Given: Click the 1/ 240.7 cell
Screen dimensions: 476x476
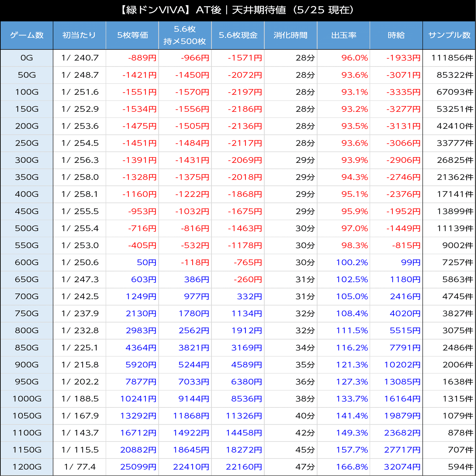Looking at the screenshot, I should (x=80, y=58).
